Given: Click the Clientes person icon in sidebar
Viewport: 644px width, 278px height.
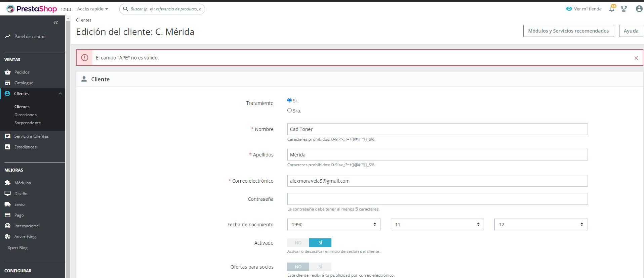Looking at the screenshot, I should click(7, 93).
